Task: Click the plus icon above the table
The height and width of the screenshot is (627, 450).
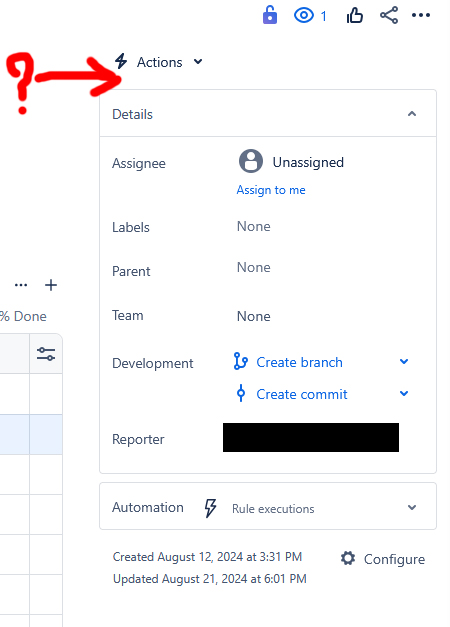Action: click(51, 285)
